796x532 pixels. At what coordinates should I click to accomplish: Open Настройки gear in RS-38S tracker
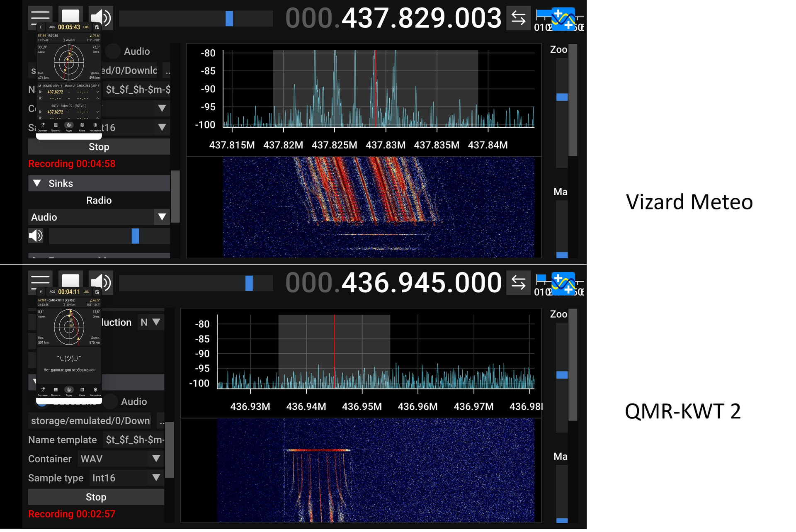(x=95, y=126)
